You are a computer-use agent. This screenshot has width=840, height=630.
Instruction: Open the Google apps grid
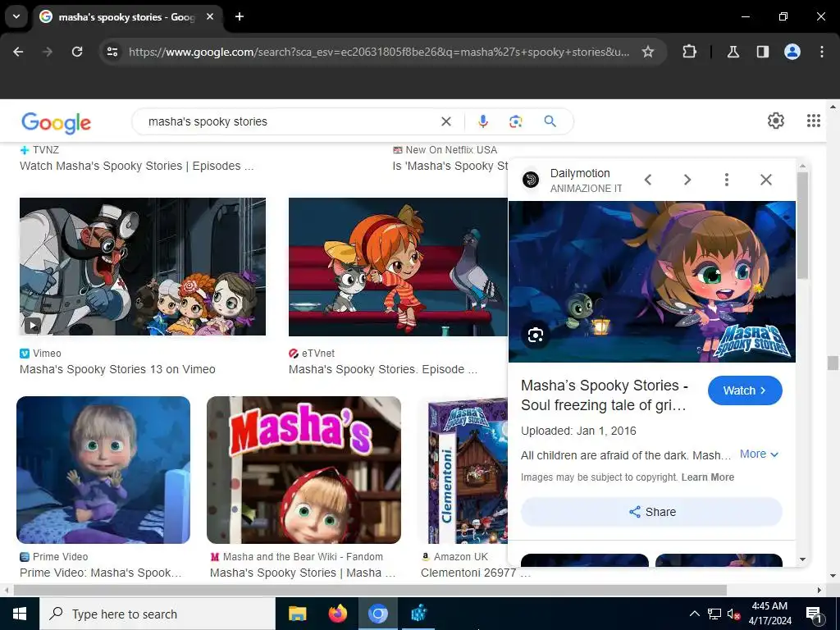tap(813, 121)
